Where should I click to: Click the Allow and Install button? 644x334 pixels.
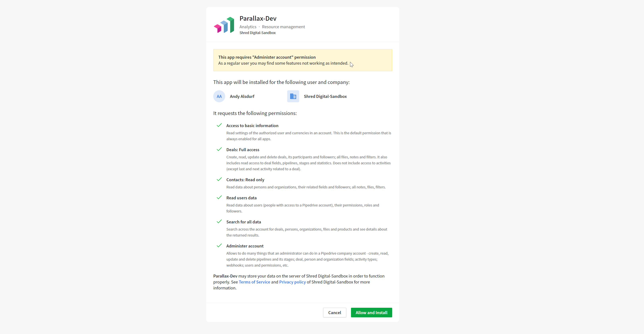371,313
